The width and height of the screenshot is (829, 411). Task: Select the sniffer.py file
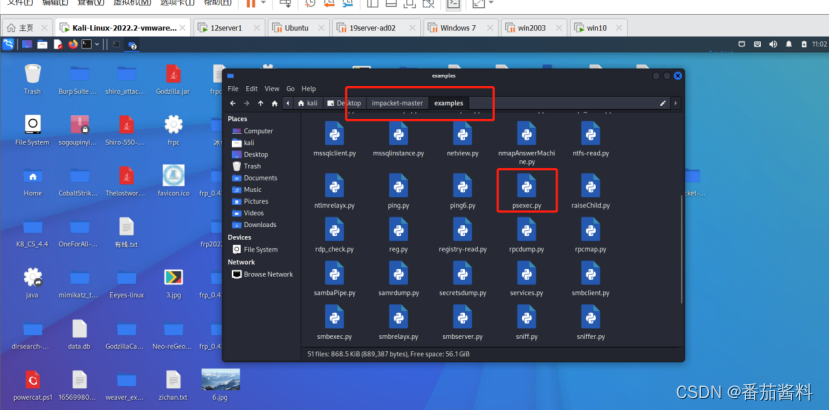[x=591, y=323]
